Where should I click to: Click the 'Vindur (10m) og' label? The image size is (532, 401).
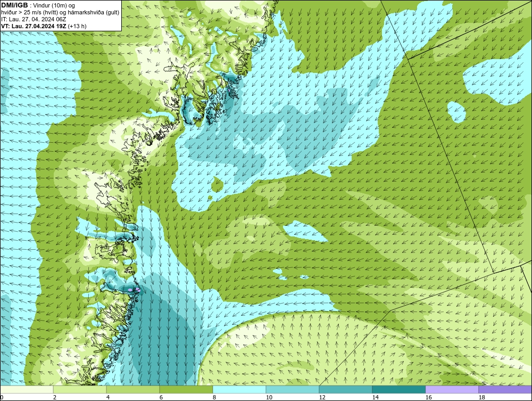click(x=54, y=6)
